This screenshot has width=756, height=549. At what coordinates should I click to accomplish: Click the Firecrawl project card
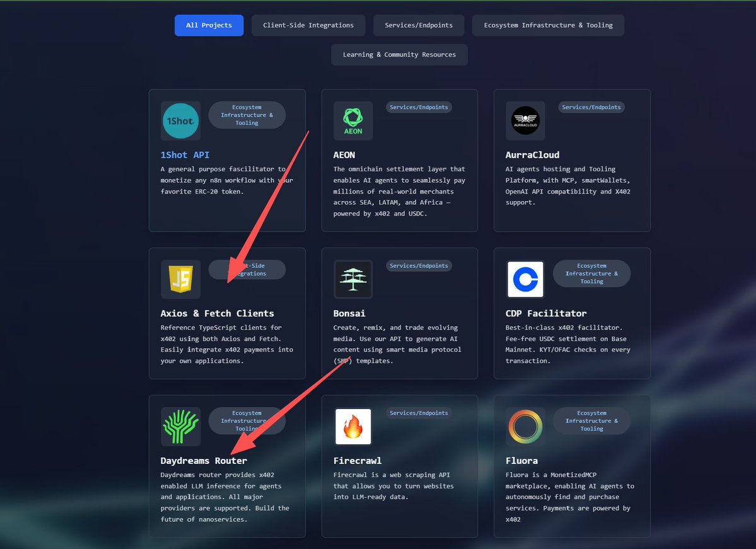pos(399,466)
